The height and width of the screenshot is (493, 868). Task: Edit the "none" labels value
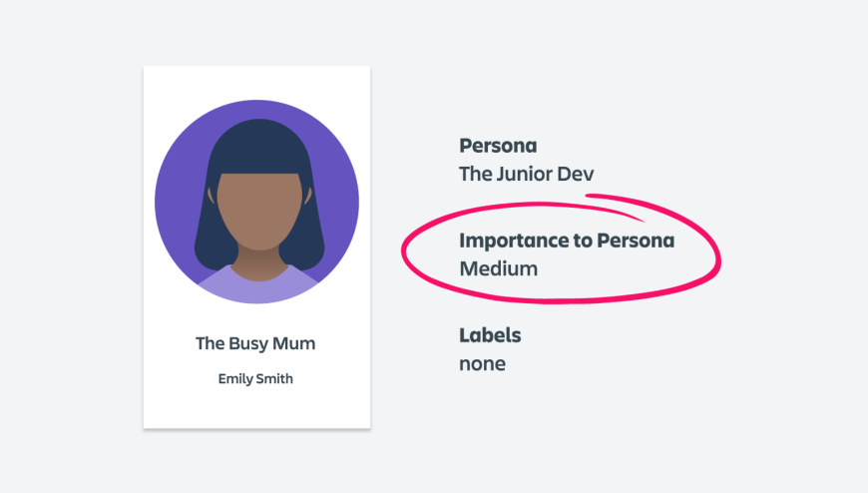[482, 363]
